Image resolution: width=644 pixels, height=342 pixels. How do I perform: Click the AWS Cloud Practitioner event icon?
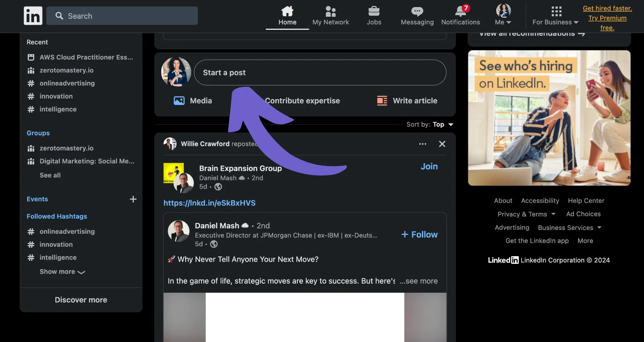[31, 57]
